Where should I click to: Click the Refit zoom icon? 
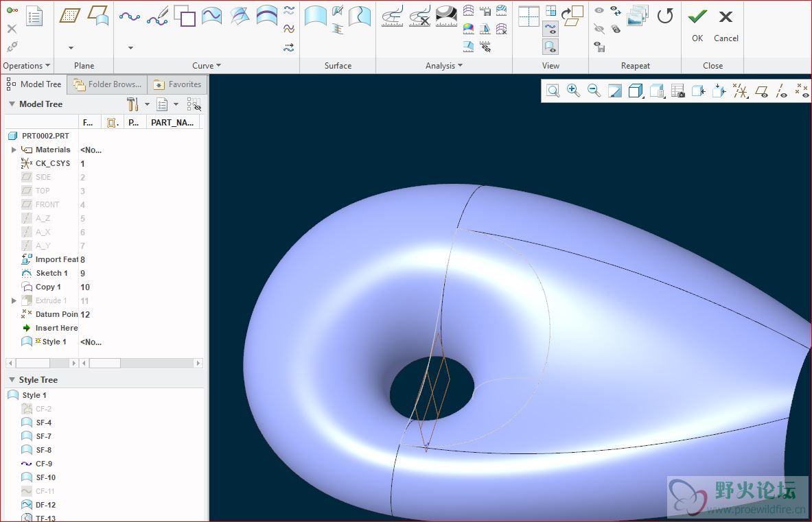pyautogui.click(x=553, y=91)
